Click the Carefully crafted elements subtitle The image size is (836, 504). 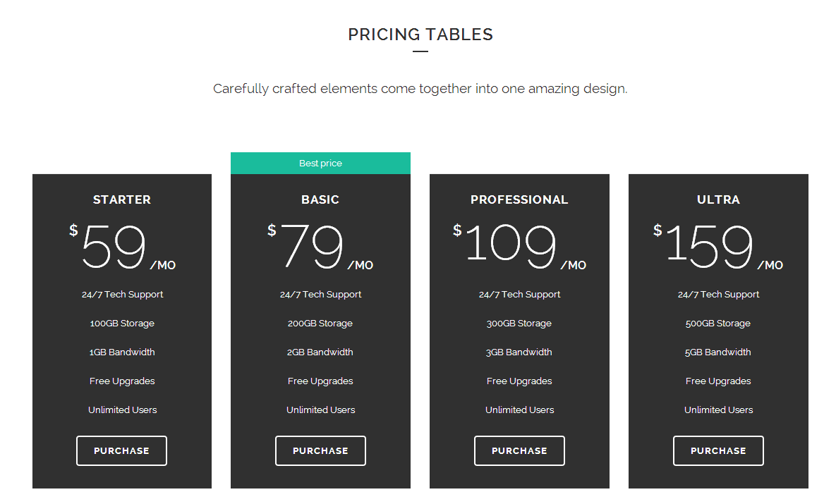(x=420, y=89)
